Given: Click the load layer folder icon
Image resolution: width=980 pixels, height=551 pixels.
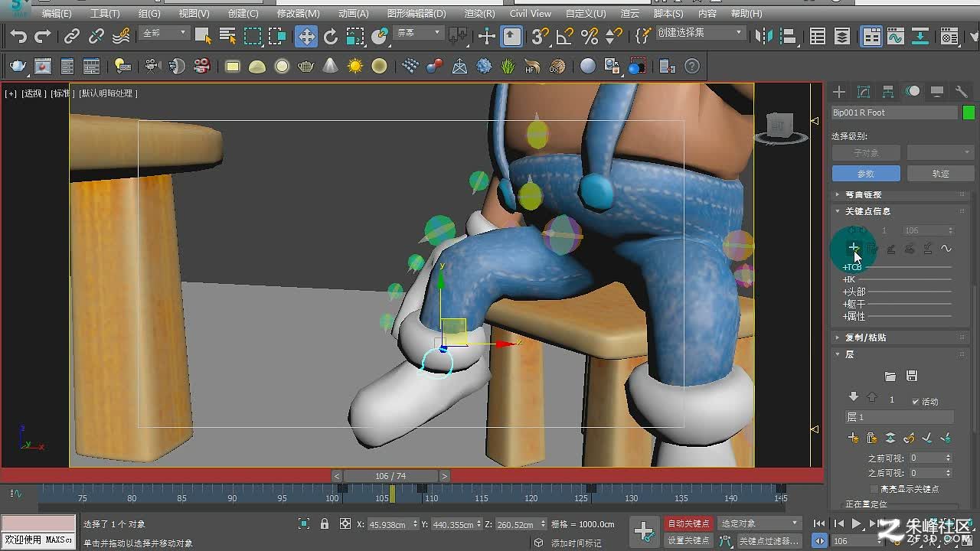Looking at the screenshot, I should pyautogui.click(x=890, y=377).
